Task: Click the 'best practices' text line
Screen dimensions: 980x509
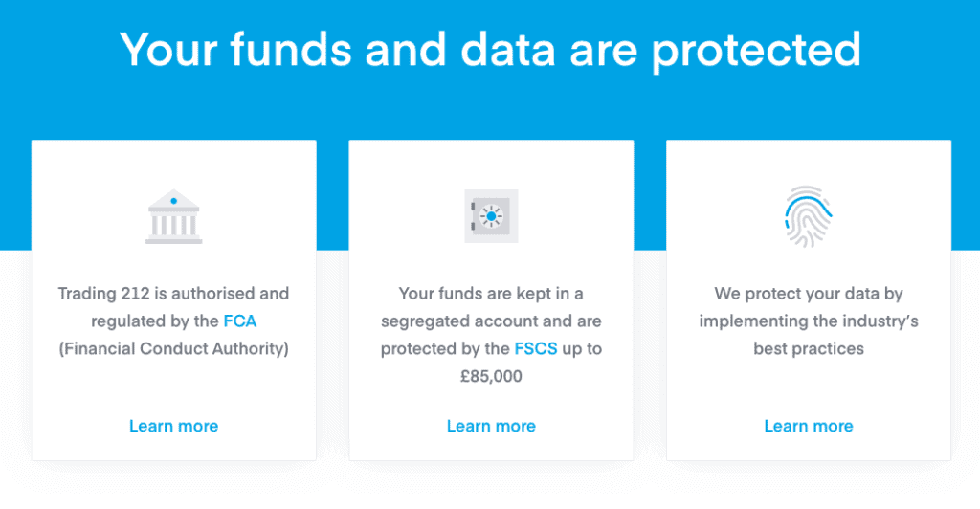Action: [x=809, y=348]
